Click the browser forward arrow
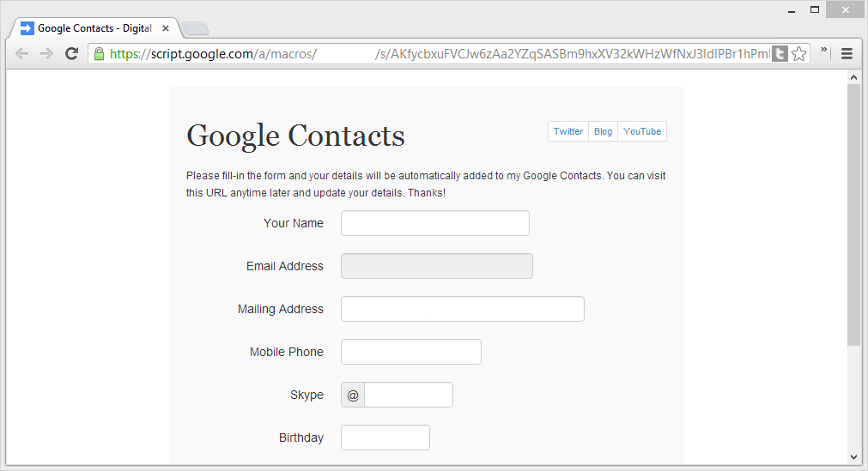This screenshot has height=471, width=868. pos(46,54)
